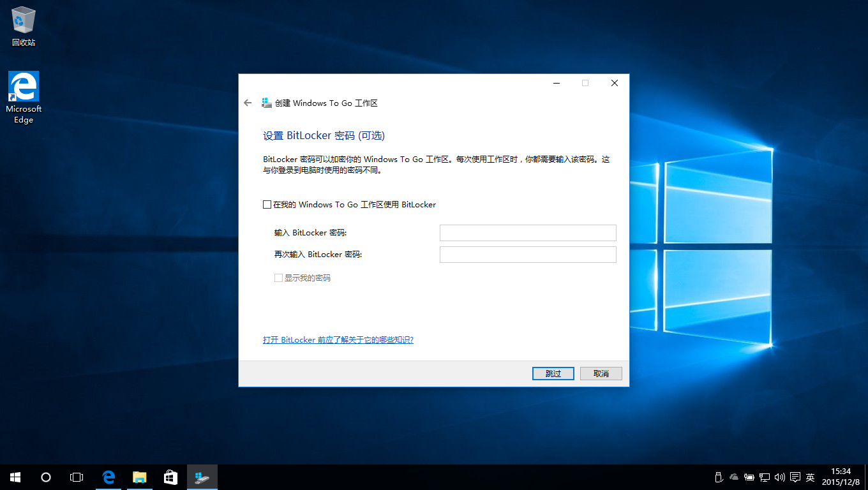
Task: Open Task View from the taskbar
Action: (x=77, y=477)
